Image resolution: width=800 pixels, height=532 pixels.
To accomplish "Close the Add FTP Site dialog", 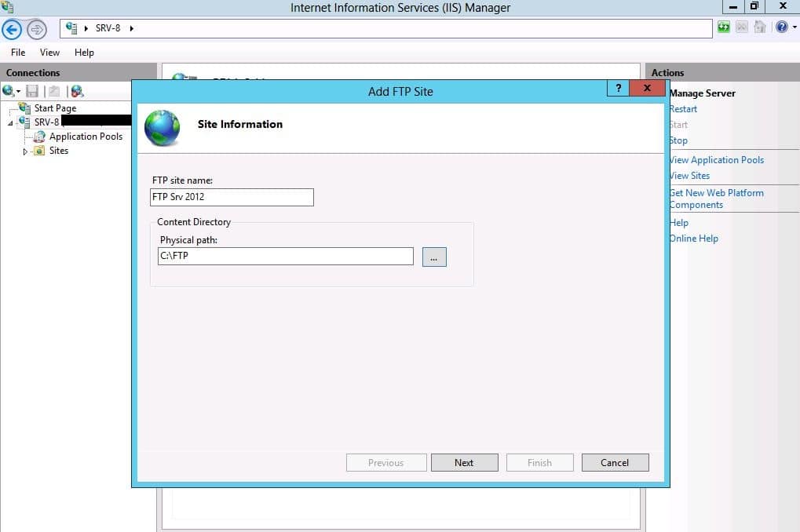I will pos(647,88).
